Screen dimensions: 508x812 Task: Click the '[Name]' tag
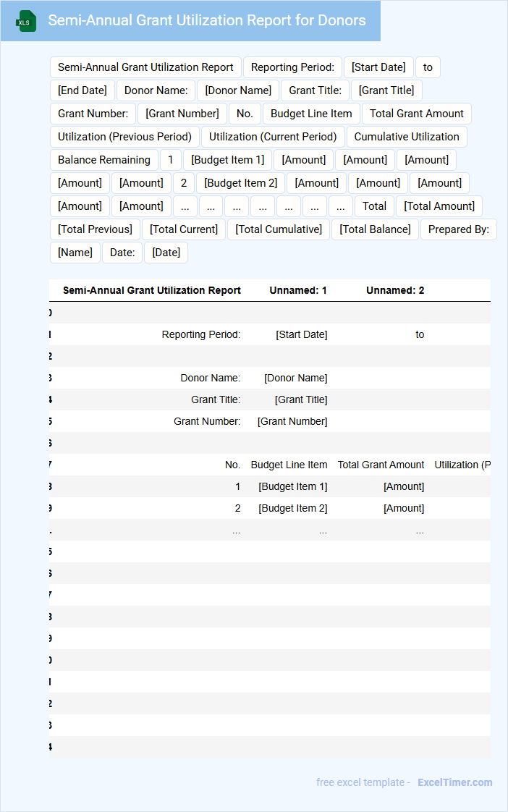(x=75, y=253)
